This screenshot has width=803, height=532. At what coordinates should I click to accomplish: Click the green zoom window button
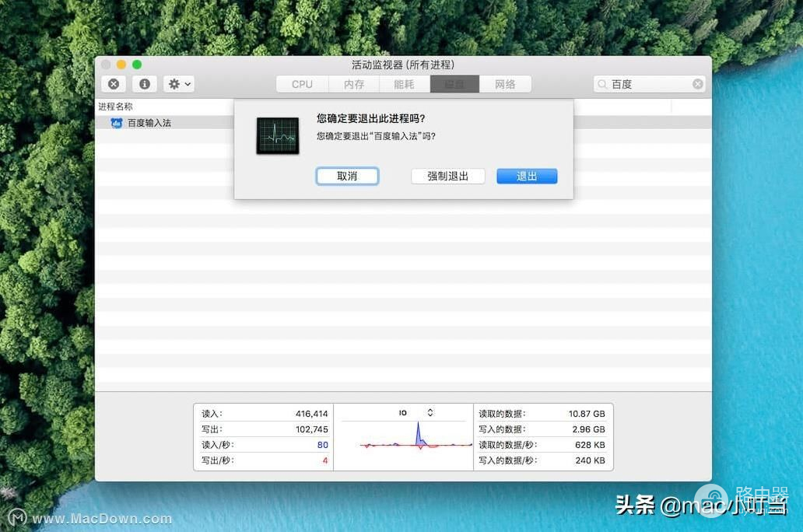[137, 65]
